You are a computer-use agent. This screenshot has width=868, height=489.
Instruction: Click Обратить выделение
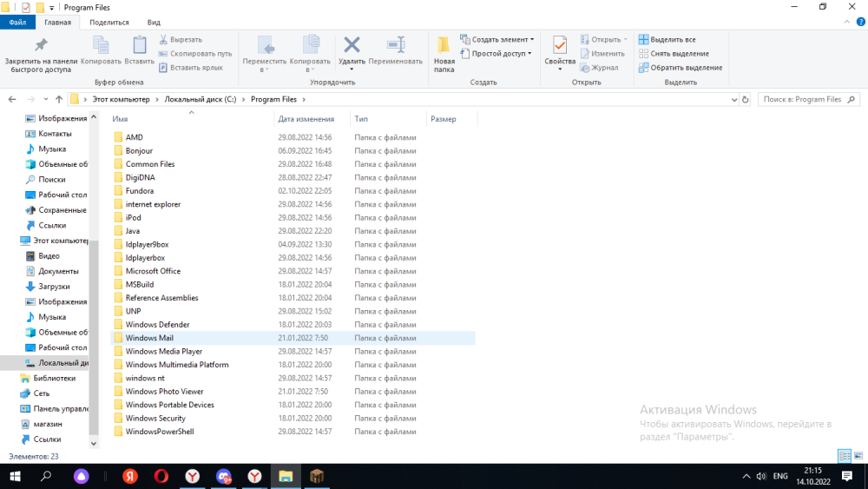[681, 68]
